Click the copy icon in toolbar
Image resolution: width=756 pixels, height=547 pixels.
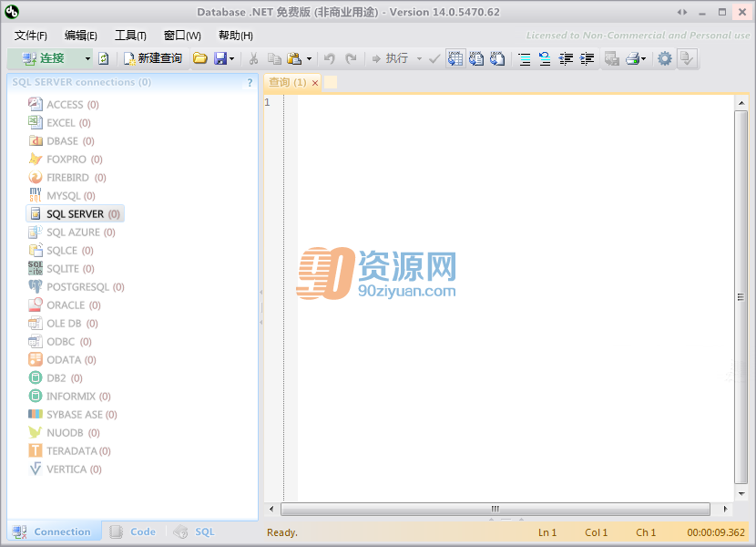[274, 58]
